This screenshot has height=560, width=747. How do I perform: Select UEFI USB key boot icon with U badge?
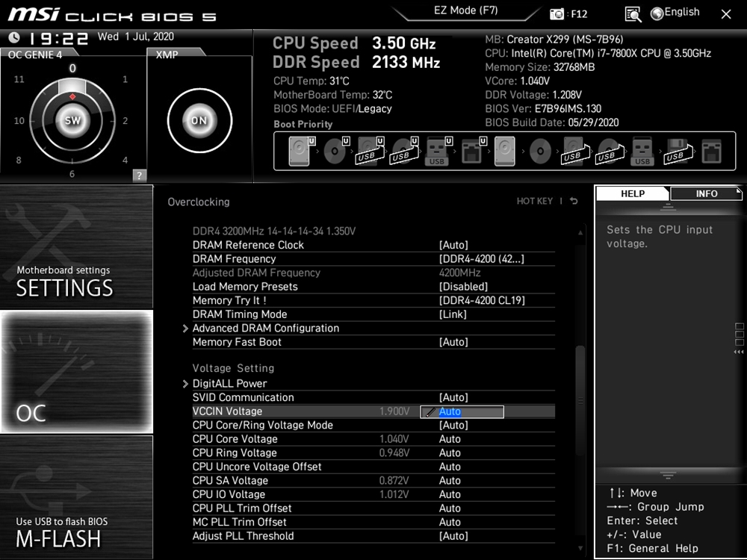(x=438, y=152)
